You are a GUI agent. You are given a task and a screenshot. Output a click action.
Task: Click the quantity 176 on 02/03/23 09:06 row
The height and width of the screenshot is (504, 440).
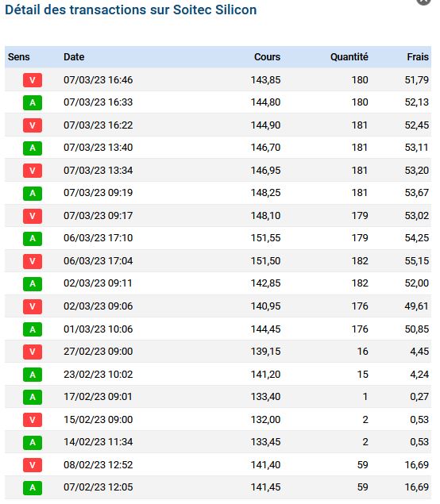(x=360, y=306)
